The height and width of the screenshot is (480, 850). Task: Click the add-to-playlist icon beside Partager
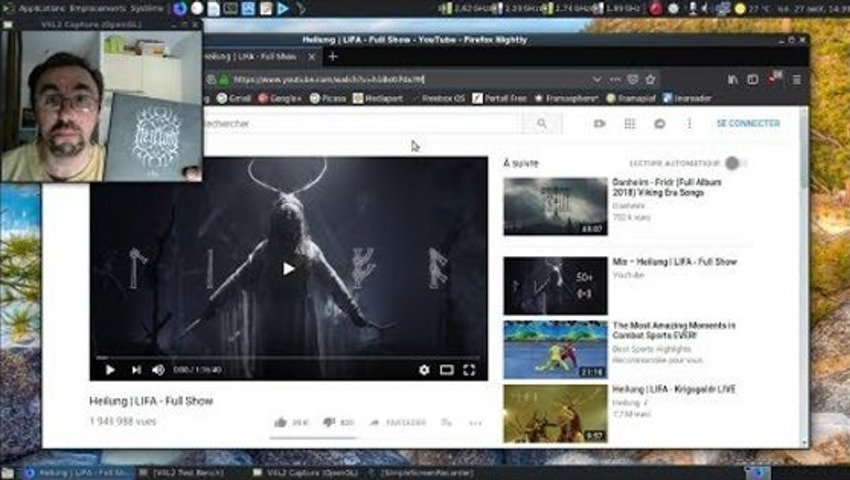tap(446, 423)
